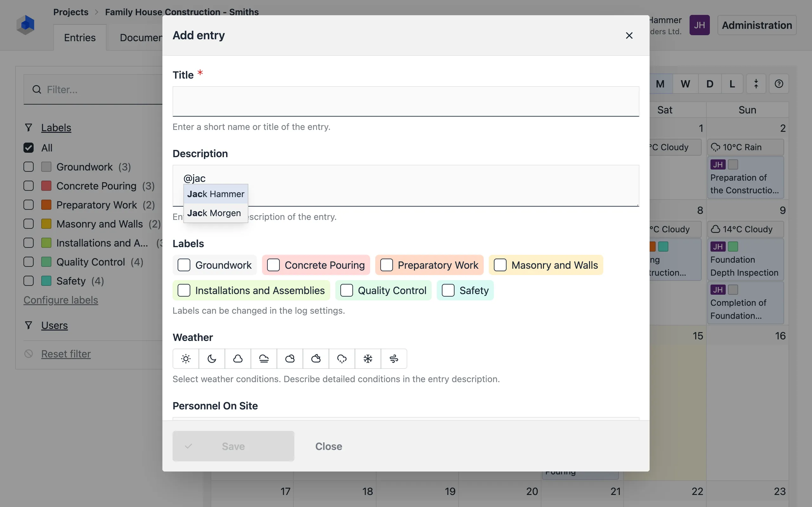812x507 pixels.
Task: Open the Configure labels link
Action: (61, 300)
